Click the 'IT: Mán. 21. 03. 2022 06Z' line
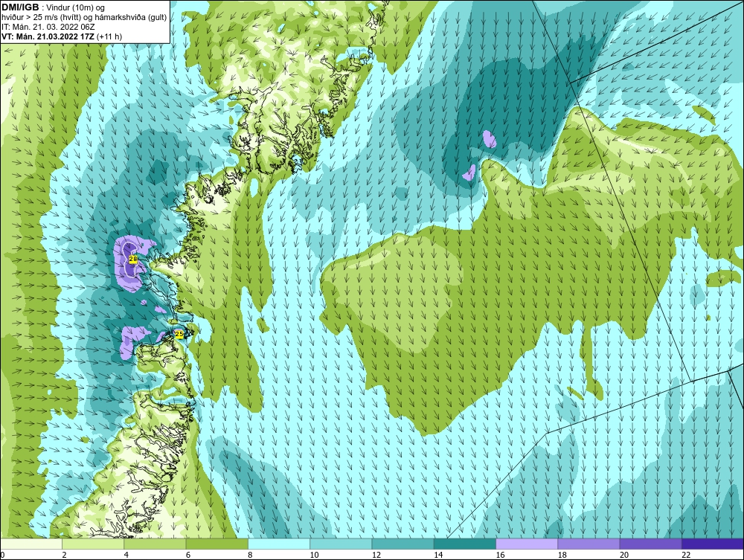Image resolution: width=744 pixels, height=560 pixels. click(48, 27)
